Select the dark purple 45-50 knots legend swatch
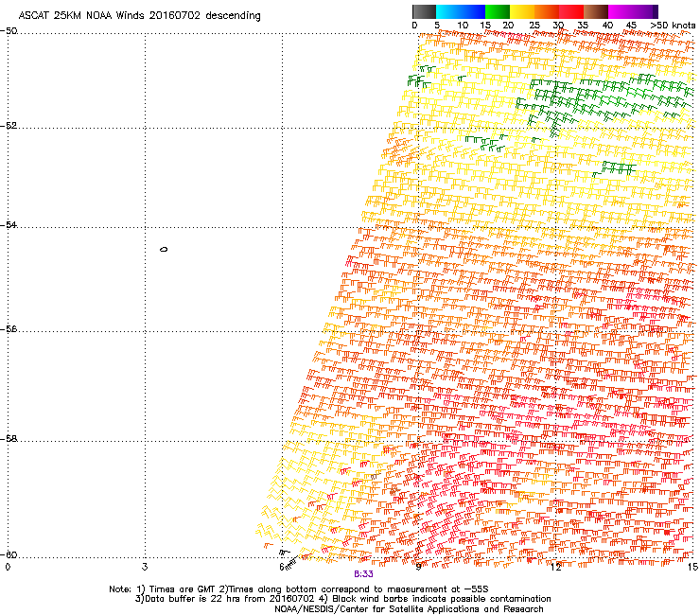Viewport: 700px width, 615px height. pos(645,11)
